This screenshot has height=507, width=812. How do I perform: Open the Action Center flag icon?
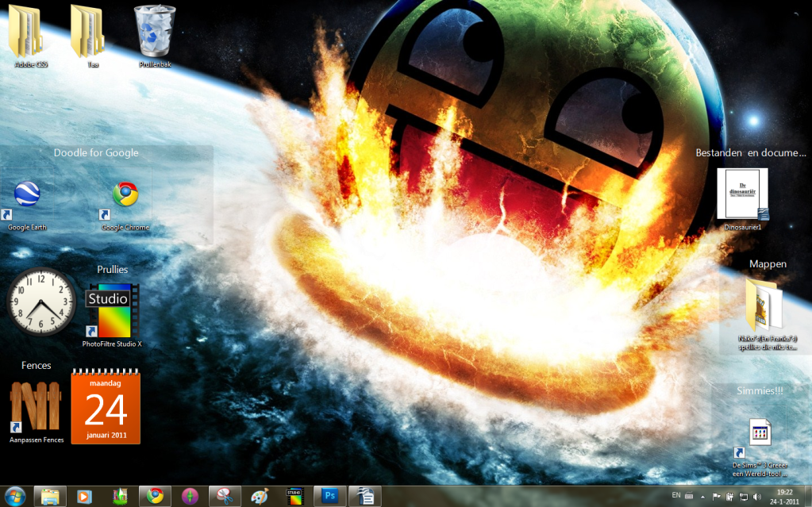[716, 497]
